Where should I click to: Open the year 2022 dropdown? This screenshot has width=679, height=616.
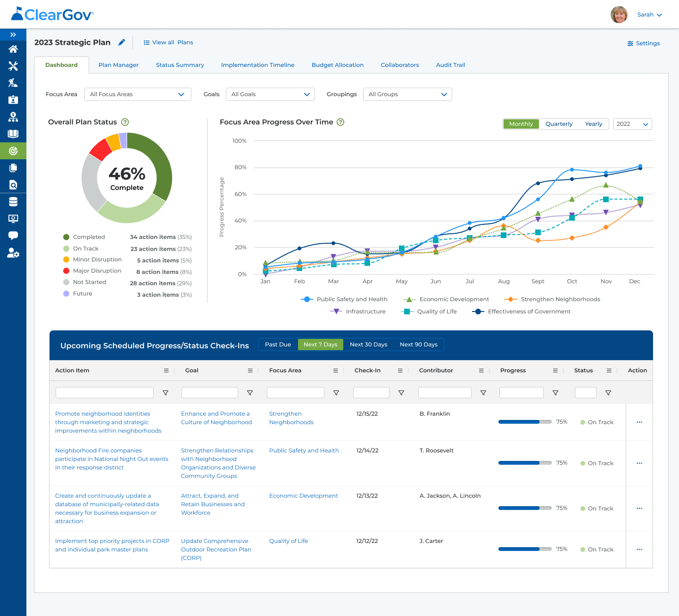coord(632,124)
